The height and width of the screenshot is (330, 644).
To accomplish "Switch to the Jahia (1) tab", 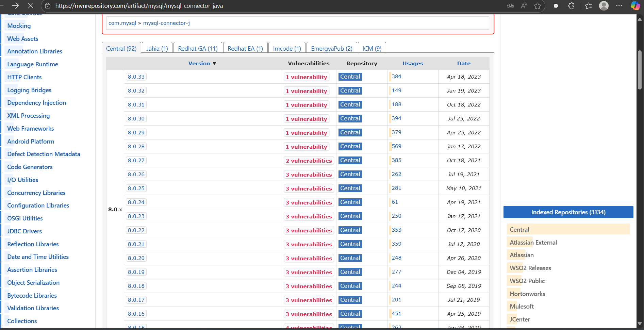I will pos(157,48).
